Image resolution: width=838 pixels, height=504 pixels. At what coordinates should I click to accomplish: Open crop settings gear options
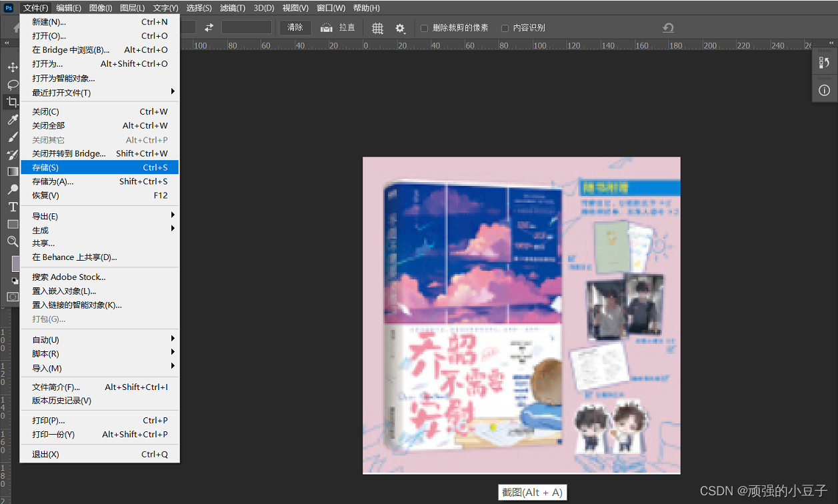[400, 28]
